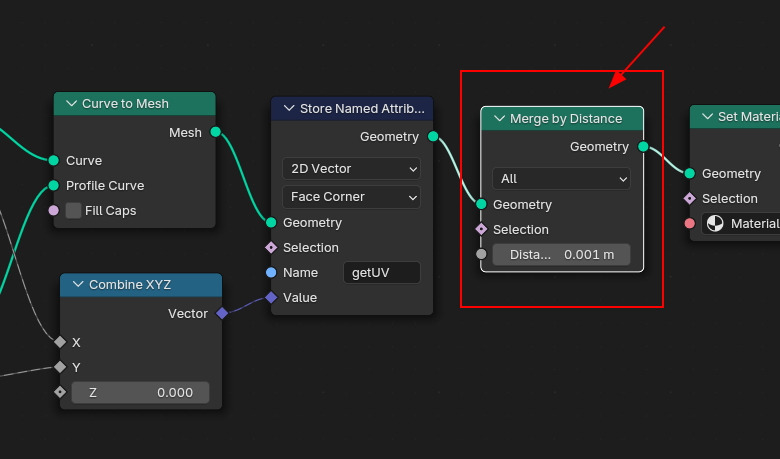The height and width of the screenshot is (459, 780).
Task: Click Merge by Distance Geometry output socket
Action: [x=643, y=146]
